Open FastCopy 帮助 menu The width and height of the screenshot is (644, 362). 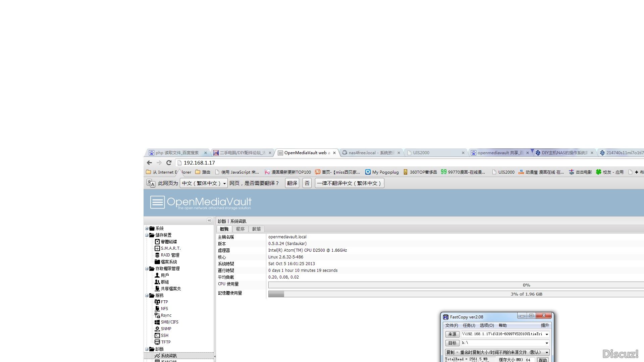(x=502, y=325)
